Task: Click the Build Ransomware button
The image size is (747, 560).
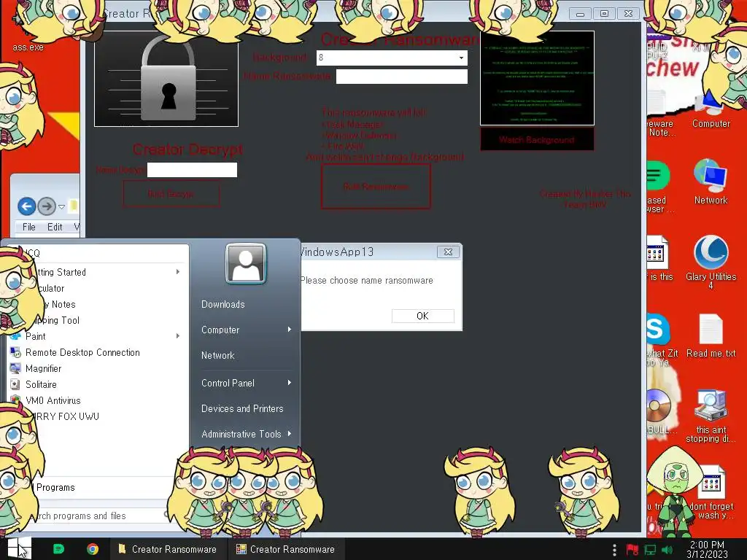Action: (x=376, y=186)
